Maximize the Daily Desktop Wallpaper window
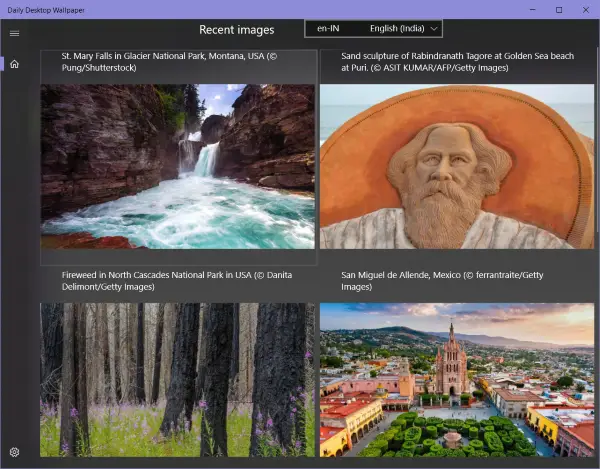 pos(559,10)
